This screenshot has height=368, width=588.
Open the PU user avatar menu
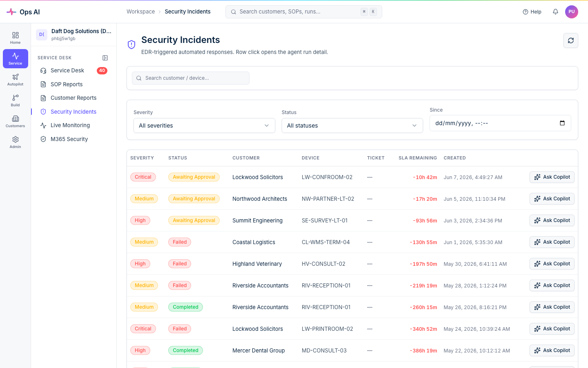tap(572, 12)
